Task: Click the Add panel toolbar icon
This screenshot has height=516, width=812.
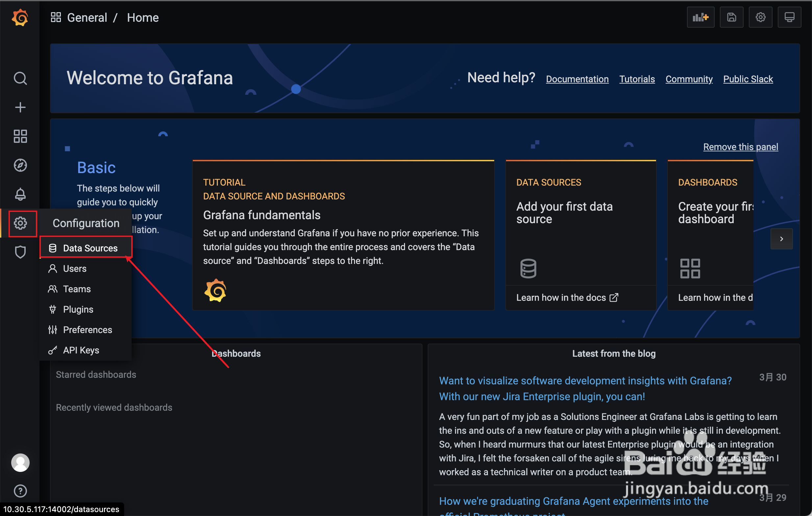Action: [x=700, y=17]
